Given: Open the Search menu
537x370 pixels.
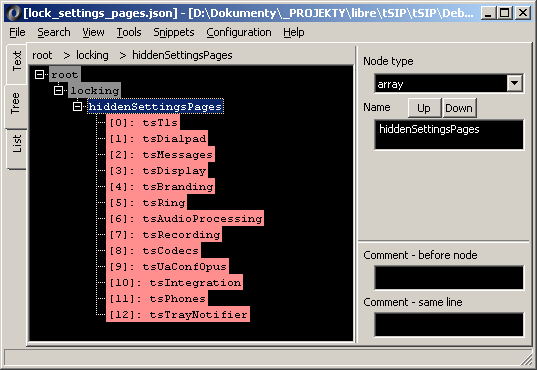Looking at the screenshot, I should [54, 32].
